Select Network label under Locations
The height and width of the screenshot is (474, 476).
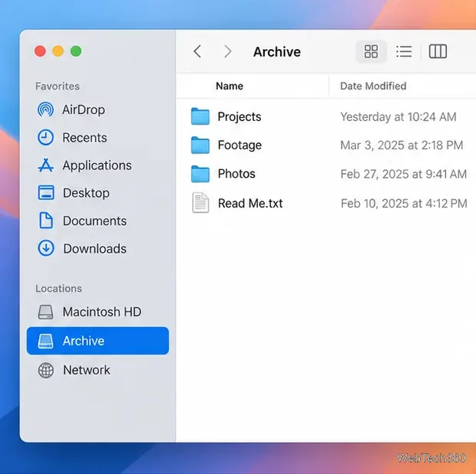tap(86, 370)
